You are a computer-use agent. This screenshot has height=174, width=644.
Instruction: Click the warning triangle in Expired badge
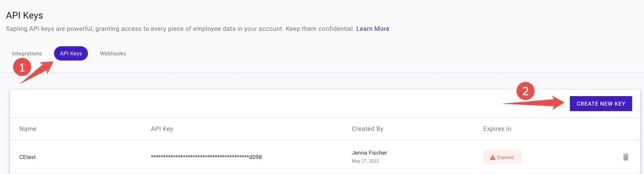(492, 157)
